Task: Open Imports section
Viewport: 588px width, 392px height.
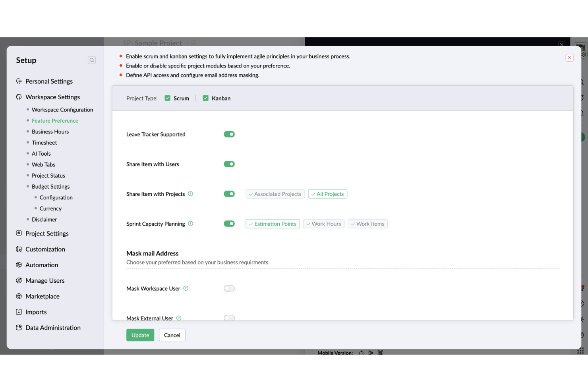Action: (36, 312)
